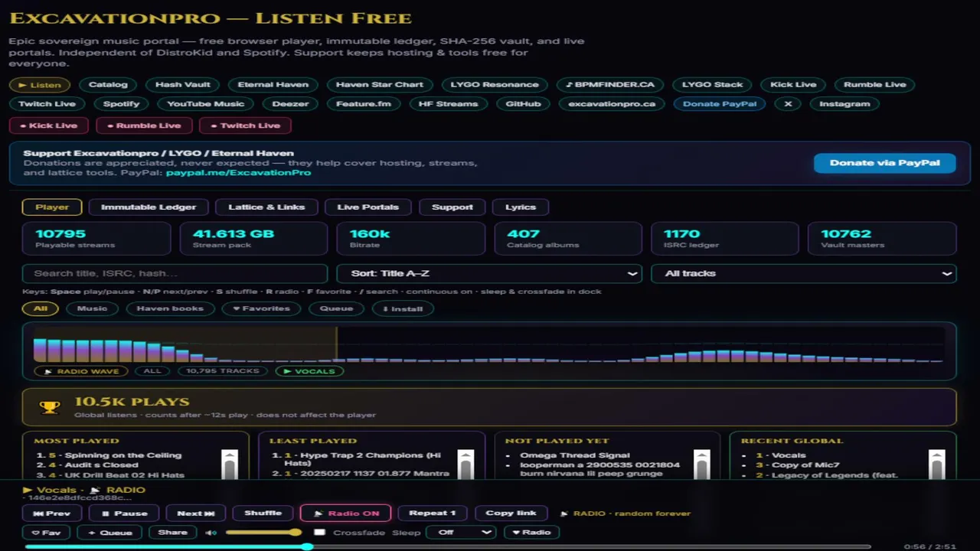This screenshot has height=551, width=980.
Task: Click the volume speaker icon
Action: coord(211,533)
